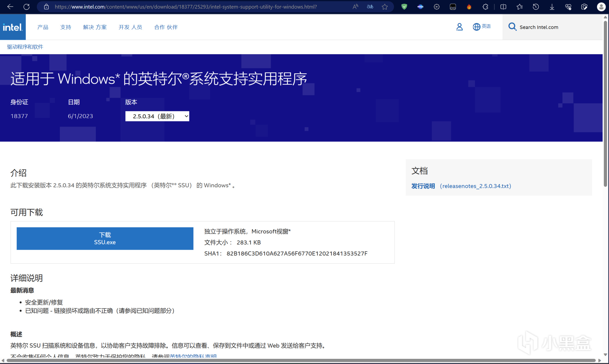Click the 下载 SSU.exe button

(105, 238)
